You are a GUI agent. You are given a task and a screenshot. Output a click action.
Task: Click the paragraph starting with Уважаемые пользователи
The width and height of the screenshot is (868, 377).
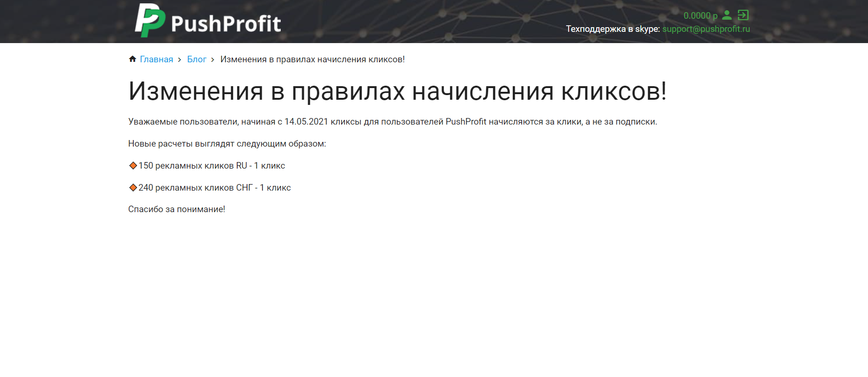coord(392,122)
